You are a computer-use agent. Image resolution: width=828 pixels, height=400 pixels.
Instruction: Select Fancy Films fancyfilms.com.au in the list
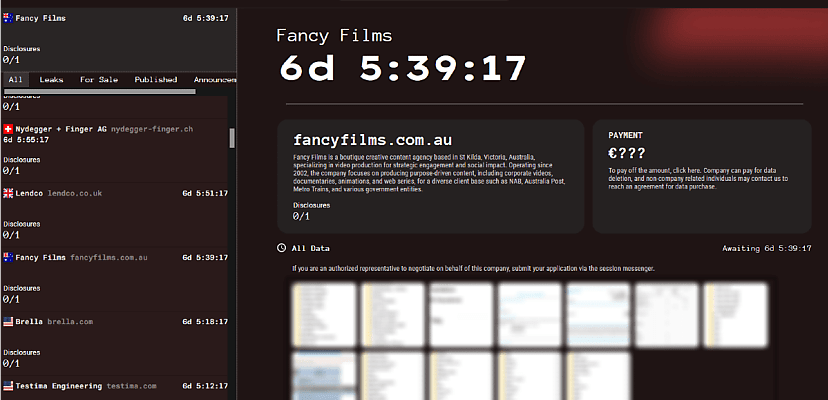[x=115, y=279]
